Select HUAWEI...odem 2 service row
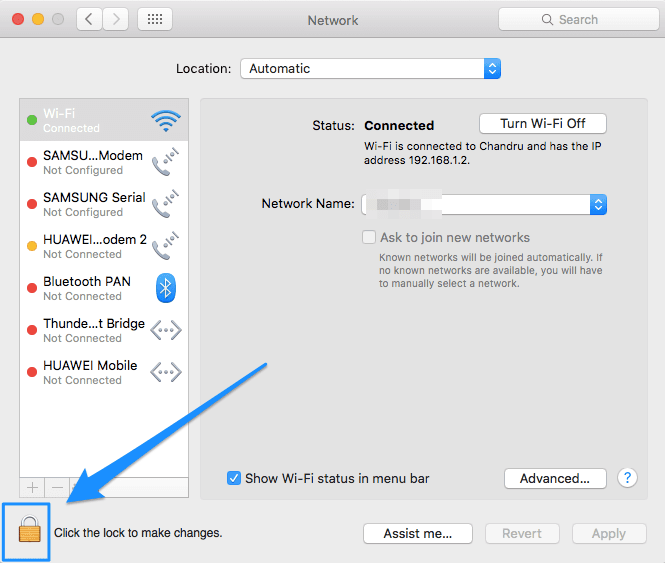Viewport: 665px width, 563px height. pos(104,246)
